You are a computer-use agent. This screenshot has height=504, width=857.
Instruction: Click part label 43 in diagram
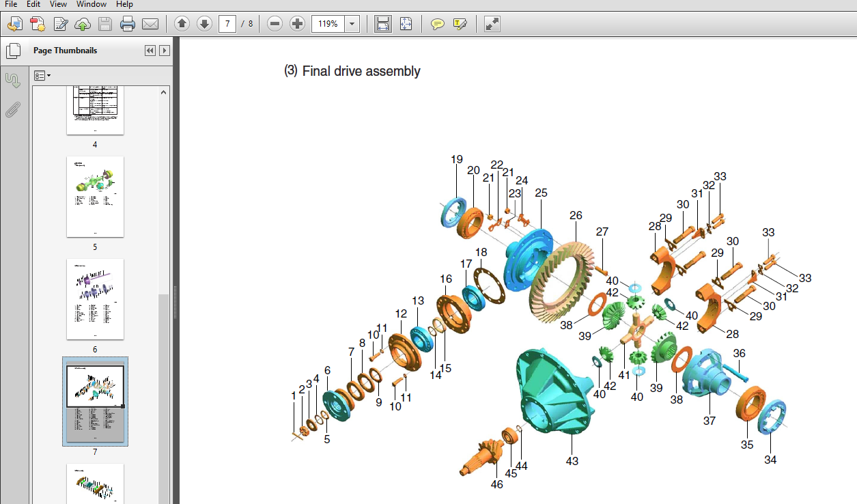click(572, 461)
